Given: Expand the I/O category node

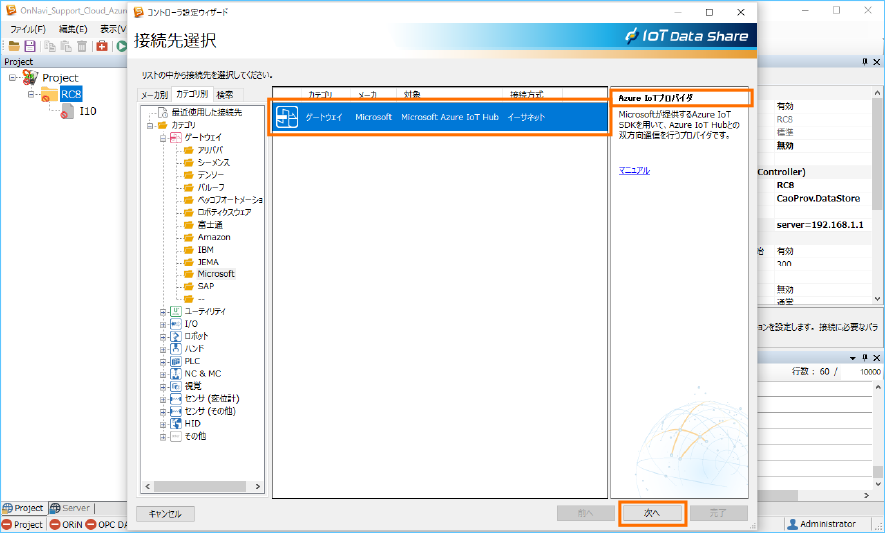Looking at the screenshot, I should (163, 324).
